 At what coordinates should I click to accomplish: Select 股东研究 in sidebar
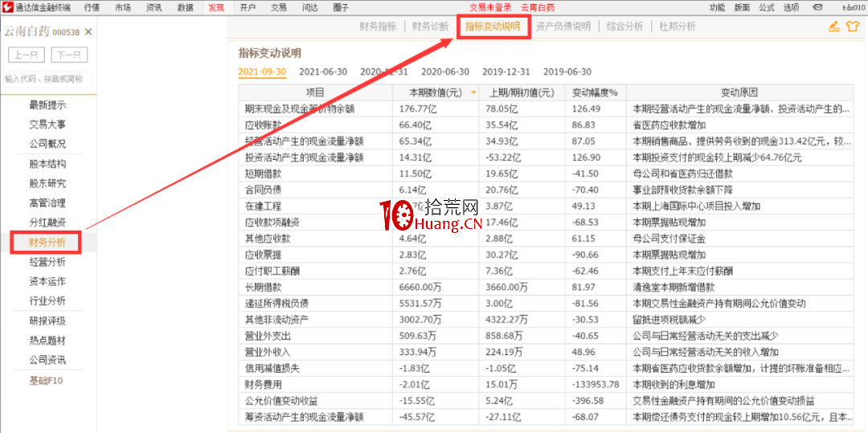[x=47, y=184]
